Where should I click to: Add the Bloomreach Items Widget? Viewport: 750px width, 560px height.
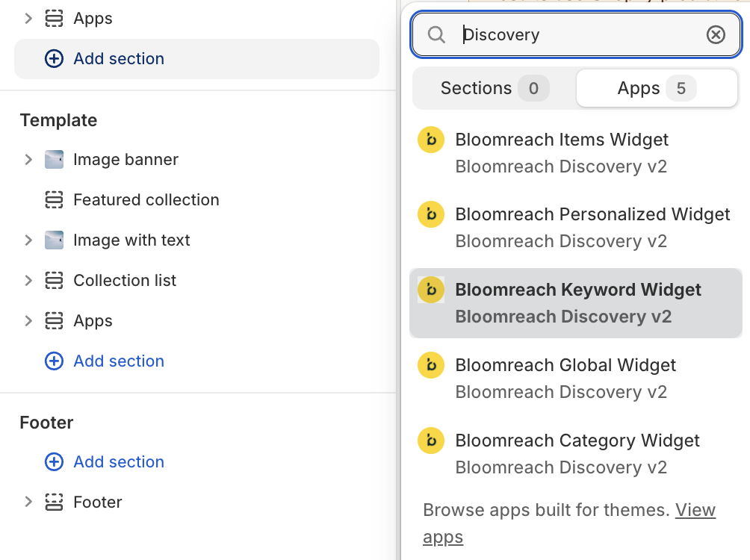pyautogui.click(x=576, y=153)
